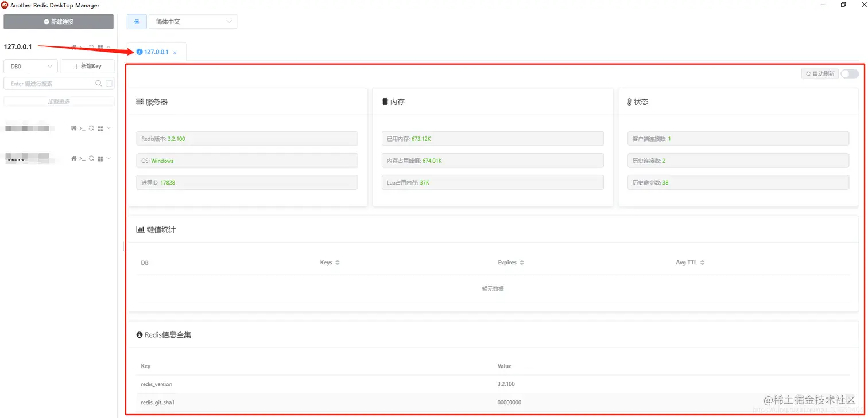Viewport: 868px width, 418px height.
Task: Refresh the last sidebar connection
Action: point(91,158)
